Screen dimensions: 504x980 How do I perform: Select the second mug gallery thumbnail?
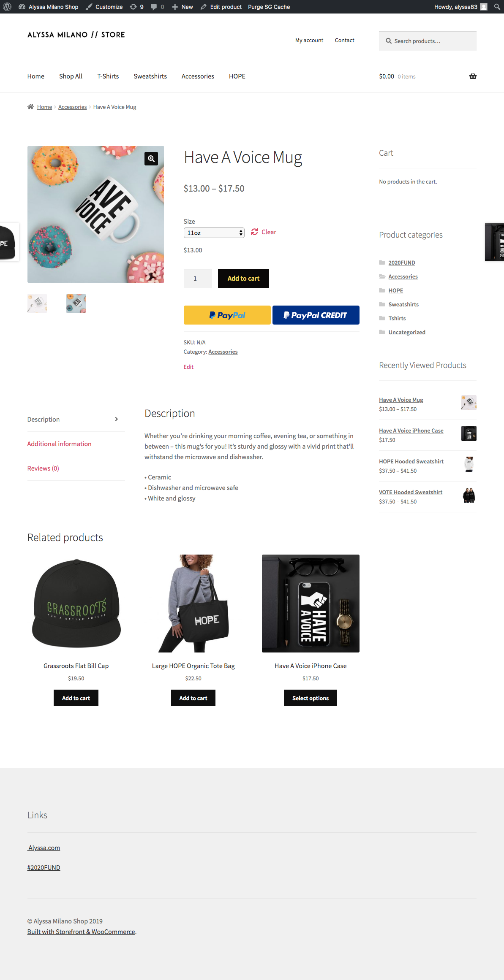click(x=76, y=303)
